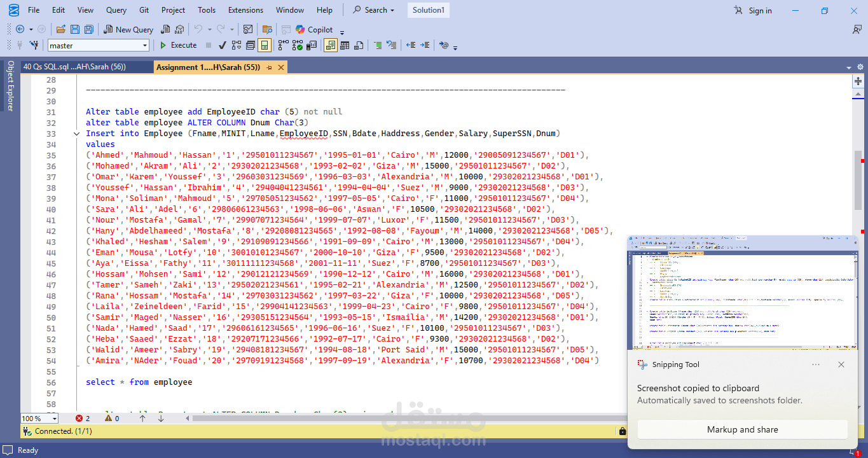Navigate backward with the back arrow icon
Screen dimensions: 868x458
(x=20, y=29)
